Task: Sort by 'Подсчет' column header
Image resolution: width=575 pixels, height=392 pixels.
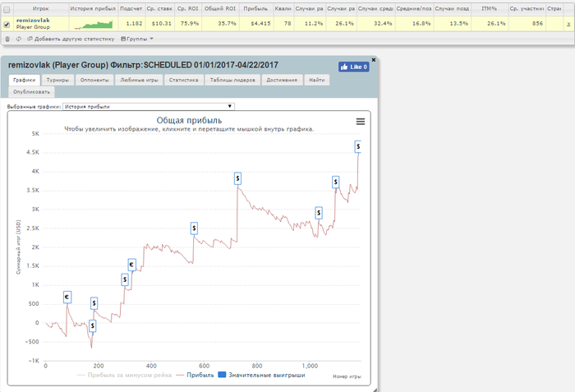Action: tap(131, 8)
